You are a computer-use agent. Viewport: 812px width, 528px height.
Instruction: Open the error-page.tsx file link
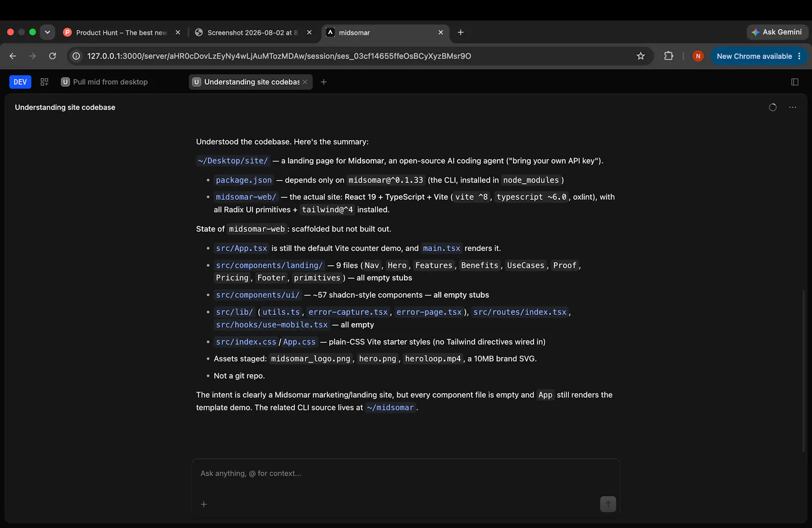pyautogui.click(x=429, y=312)
